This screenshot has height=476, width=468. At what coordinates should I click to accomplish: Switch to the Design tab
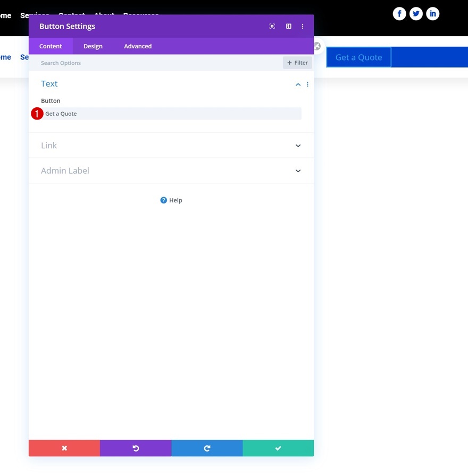(93, 46)
